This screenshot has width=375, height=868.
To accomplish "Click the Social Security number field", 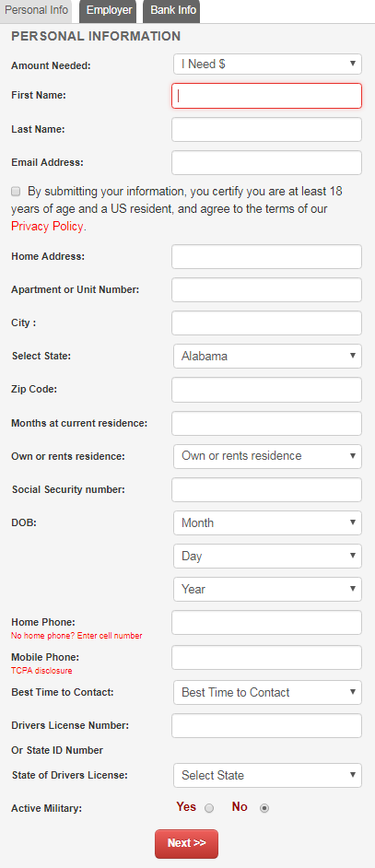I will click(266, 490).
